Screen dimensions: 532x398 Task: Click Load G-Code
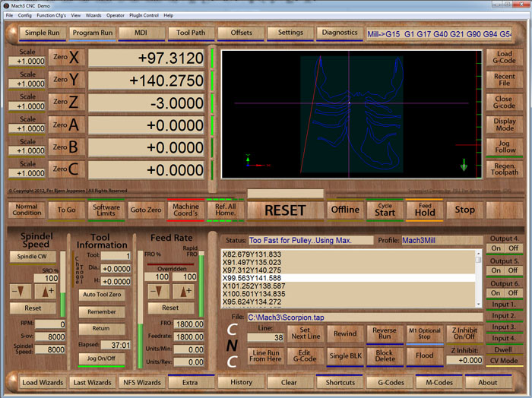point(505,57)
